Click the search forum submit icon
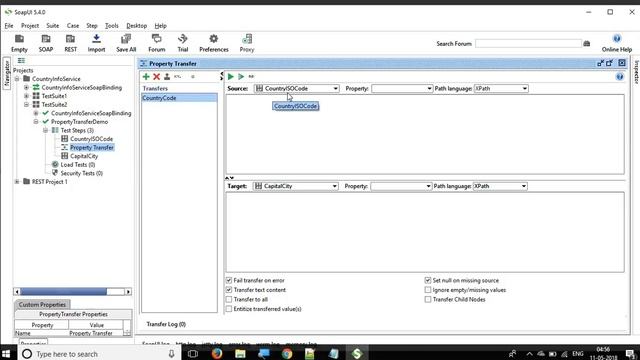 point(587,43)
